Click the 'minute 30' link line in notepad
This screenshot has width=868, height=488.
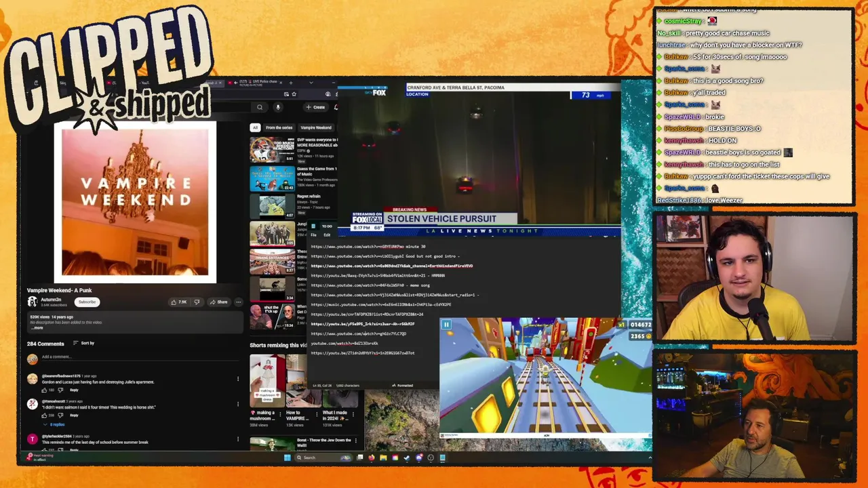(368, 247)
